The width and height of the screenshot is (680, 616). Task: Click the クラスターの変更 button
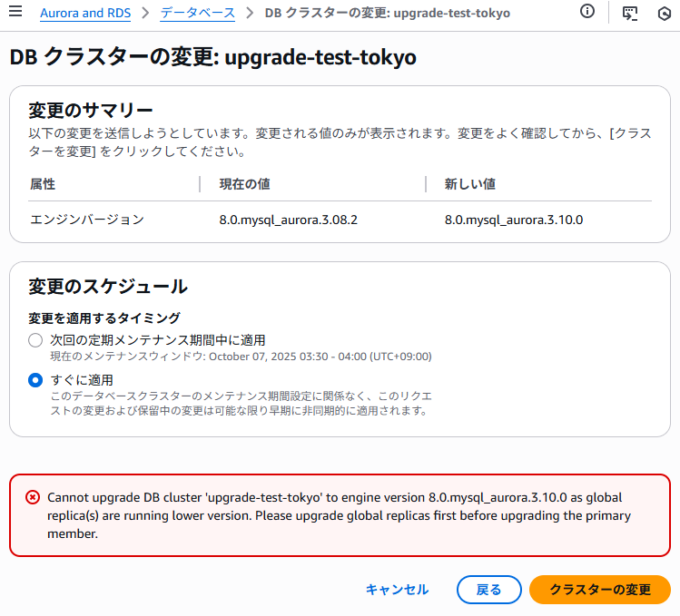pos(600,590)
